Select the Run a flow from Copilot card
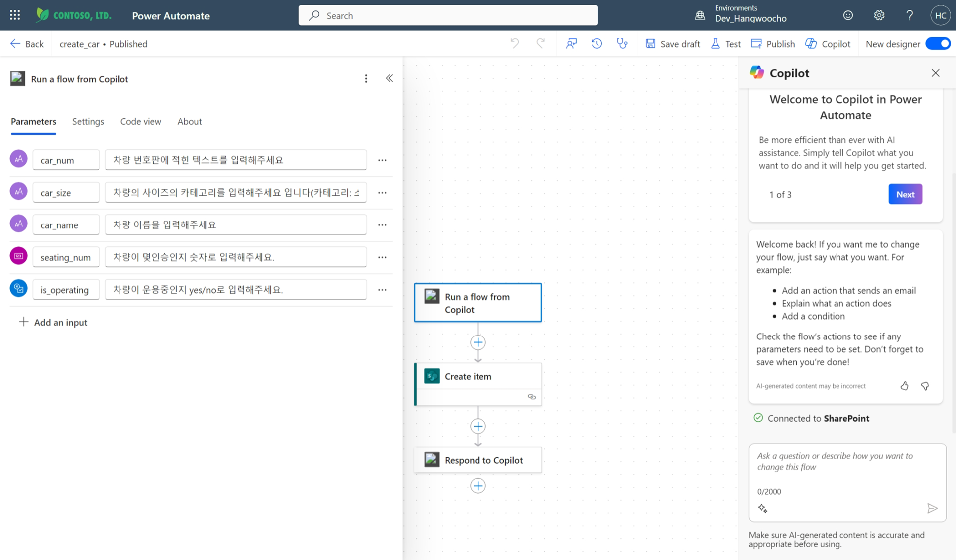Viewport: 956px width, 560px height. (x=478, y=303)
